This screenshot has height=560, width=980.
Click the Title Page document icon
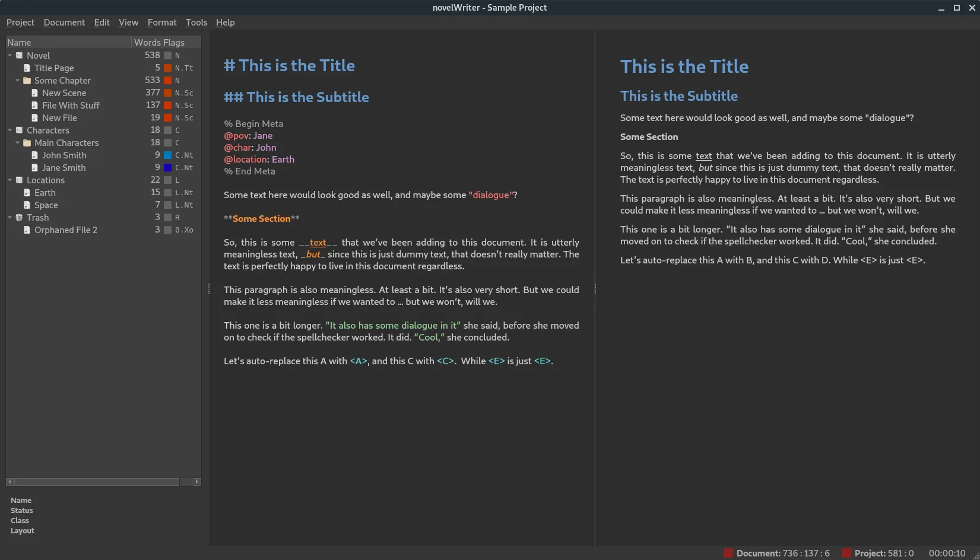pos(27,68)
